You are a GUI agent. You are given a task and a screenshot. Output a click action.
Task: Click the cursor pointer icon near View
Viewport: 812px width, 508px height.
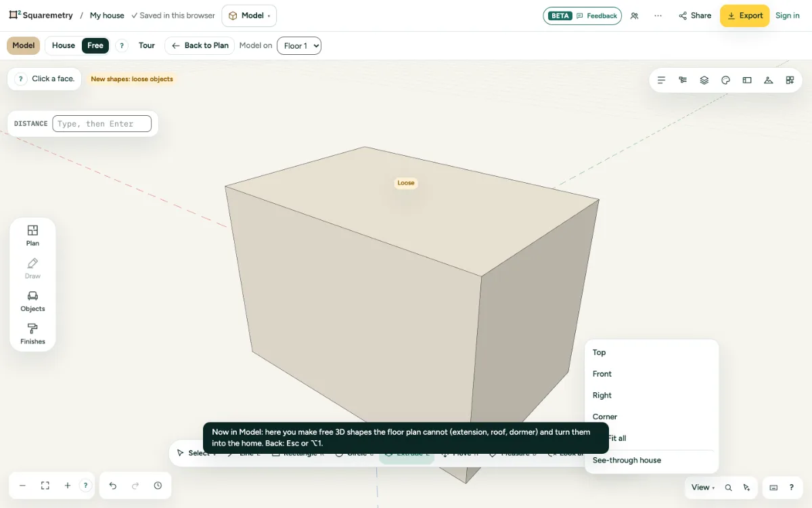(746, 488)
